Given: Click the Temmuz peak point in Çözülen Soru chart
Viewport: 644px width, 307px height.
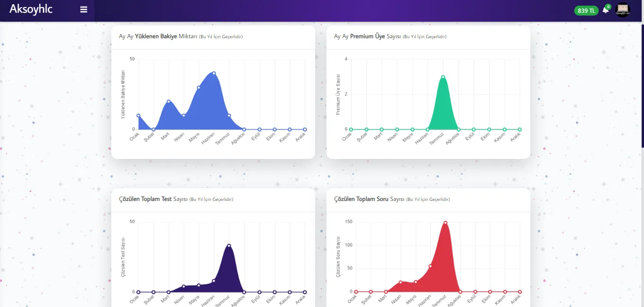Looking at the screenshot, I should coord(445,223).
